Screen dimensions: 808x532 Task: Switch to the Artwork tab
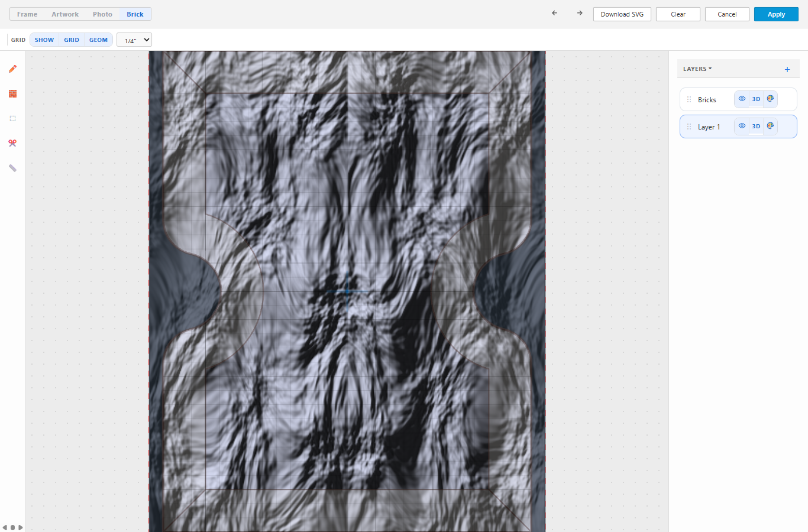(x=65, y=14)
